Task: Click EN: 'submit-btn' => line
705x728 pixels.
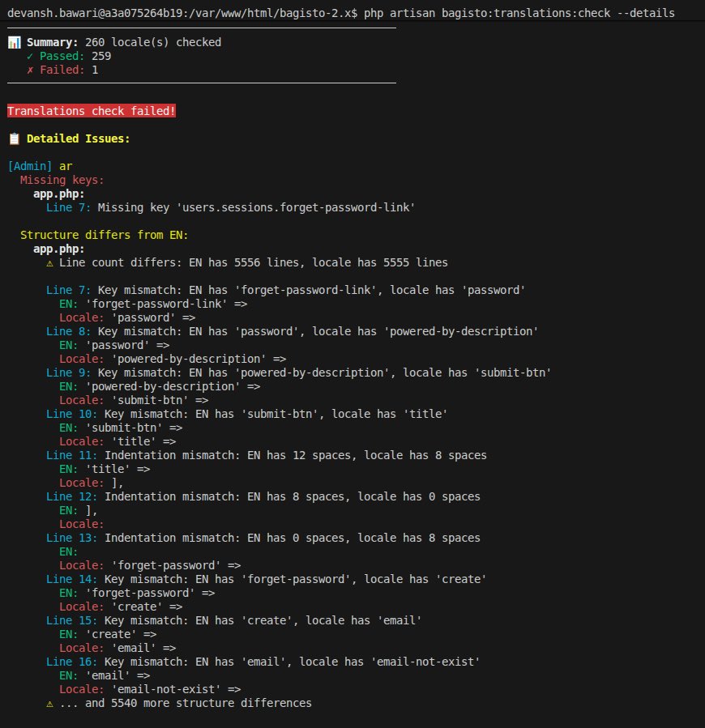Action: 121,428
